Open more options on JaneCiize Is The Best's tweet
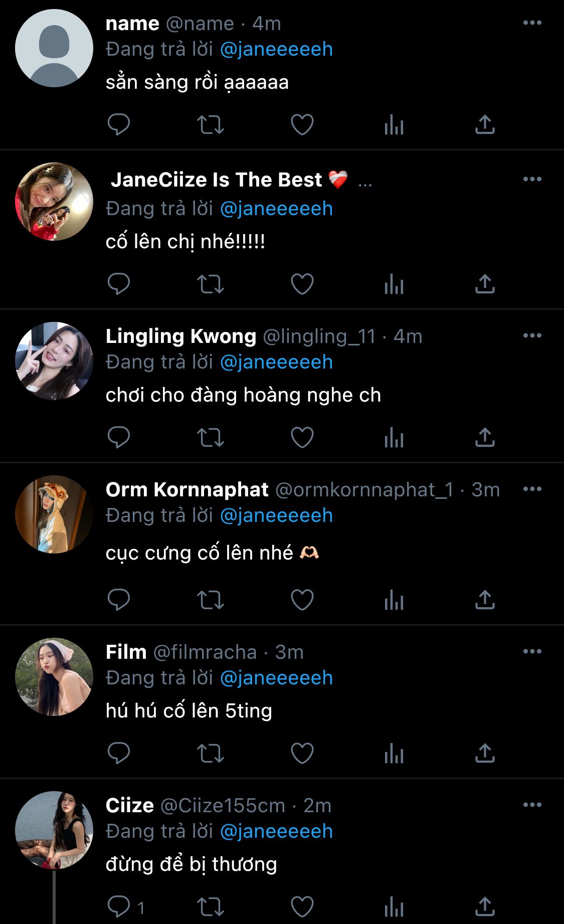 532,179
